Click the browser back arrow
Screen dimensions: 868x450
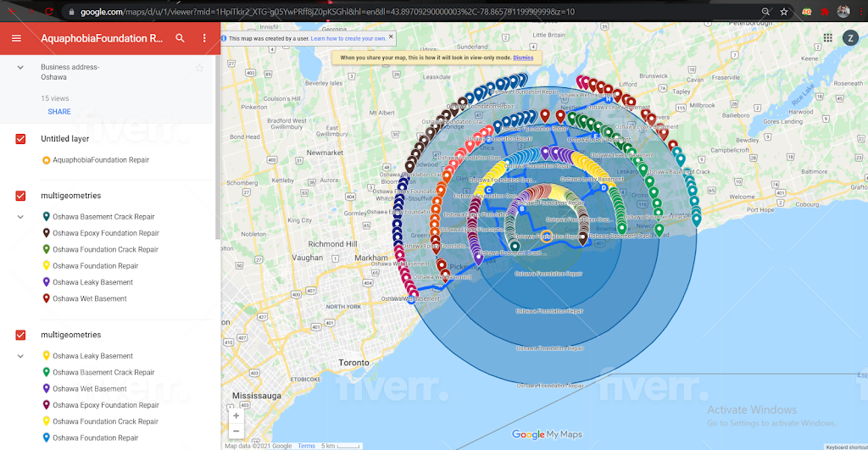[x=12, y=11]
